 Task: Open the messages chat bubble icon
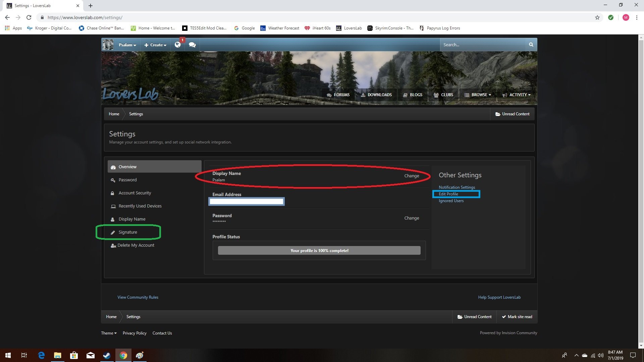tap(192, 45)
